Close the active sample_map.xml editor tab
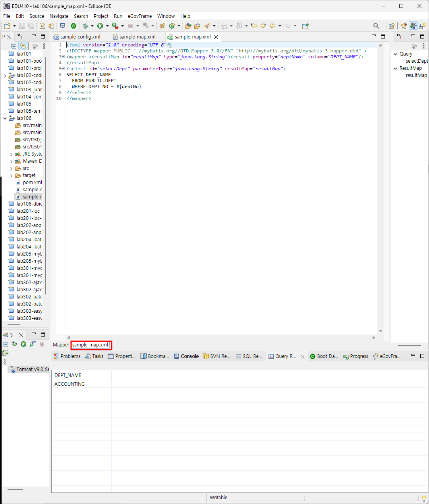This screenshot has height=504, width=429. [x=216, y=37]
